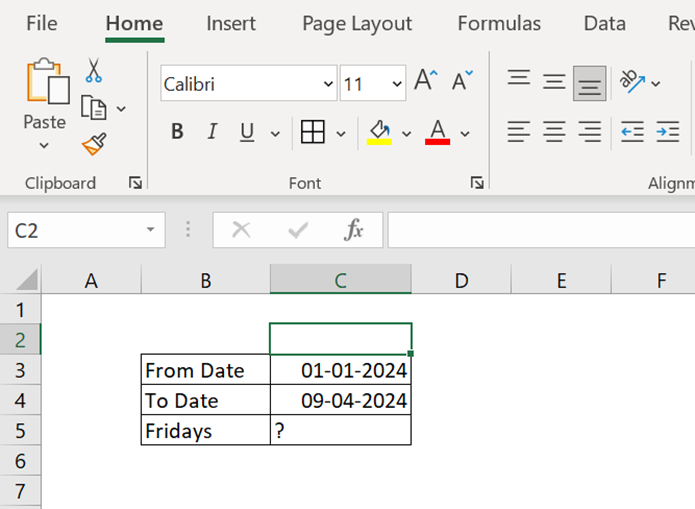Switch to the Insert tab

pos(231,23)
